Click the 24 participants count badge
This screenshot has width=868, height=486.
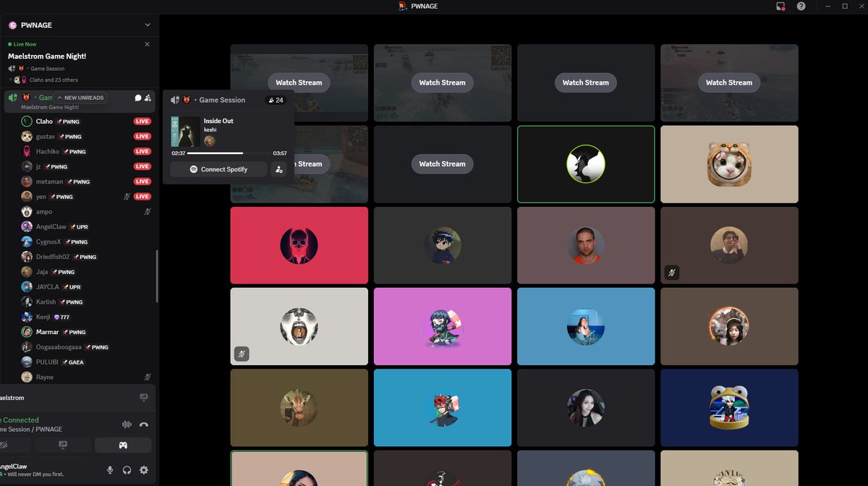pyautogui.click(x=276, y=100)
